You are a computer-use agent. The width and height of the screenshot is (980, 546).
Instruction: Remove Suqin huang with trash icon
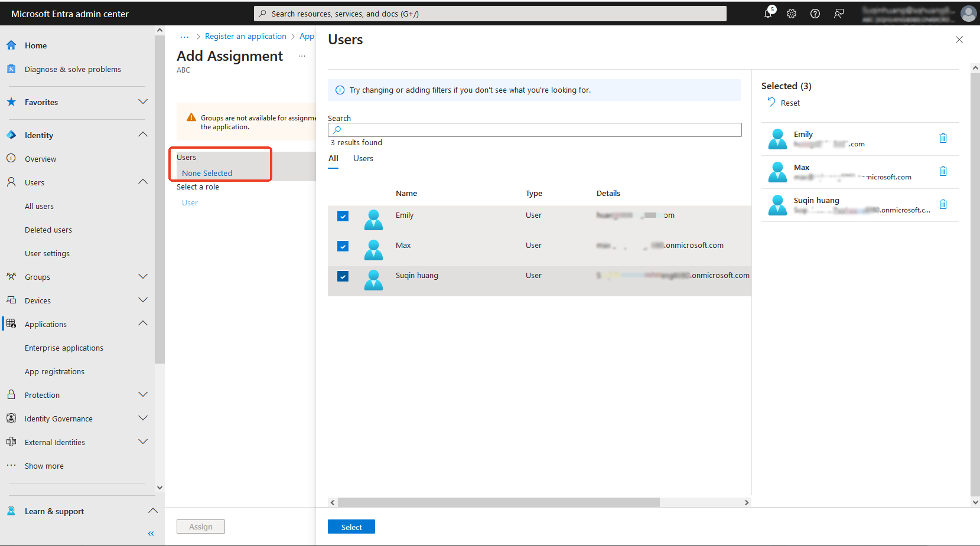(943, 204)
